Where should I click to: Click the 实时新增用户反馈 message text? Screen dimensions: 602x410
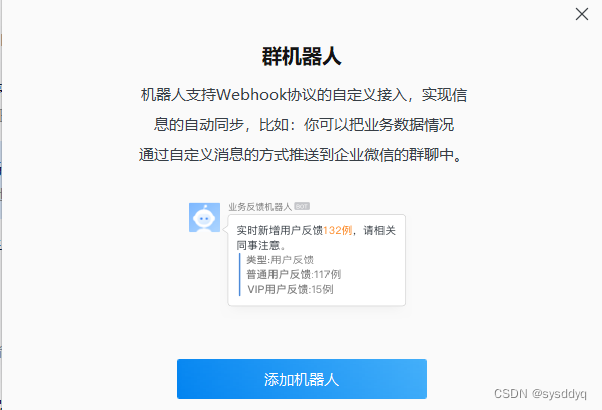[x=280, y=230]
